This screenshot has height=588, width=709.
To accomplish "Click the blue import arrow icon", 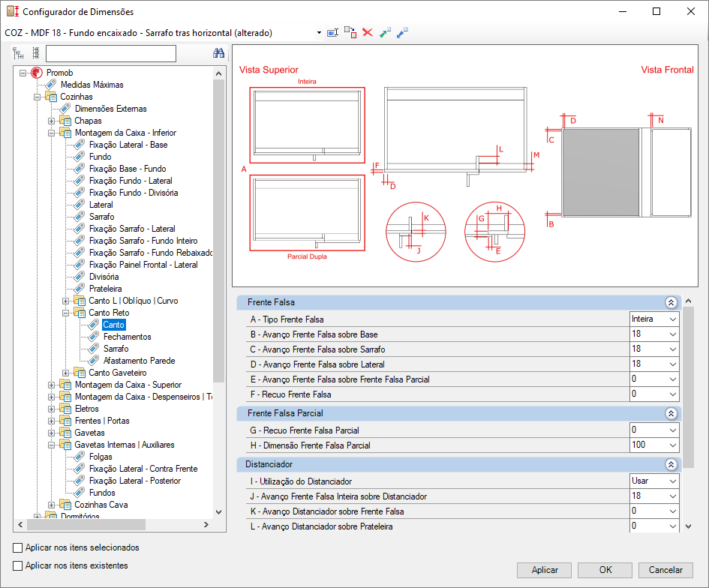I will point(402,32).
